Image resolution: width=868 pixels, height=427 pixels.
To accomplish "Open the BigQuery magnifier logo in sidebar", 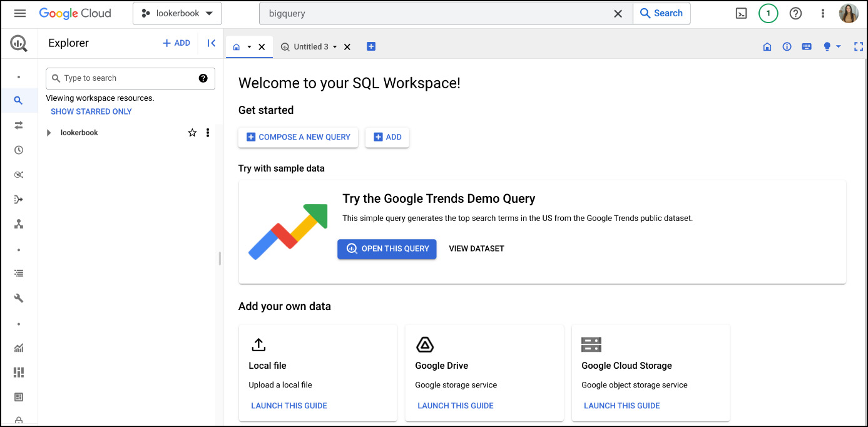I will coord(19,43).
